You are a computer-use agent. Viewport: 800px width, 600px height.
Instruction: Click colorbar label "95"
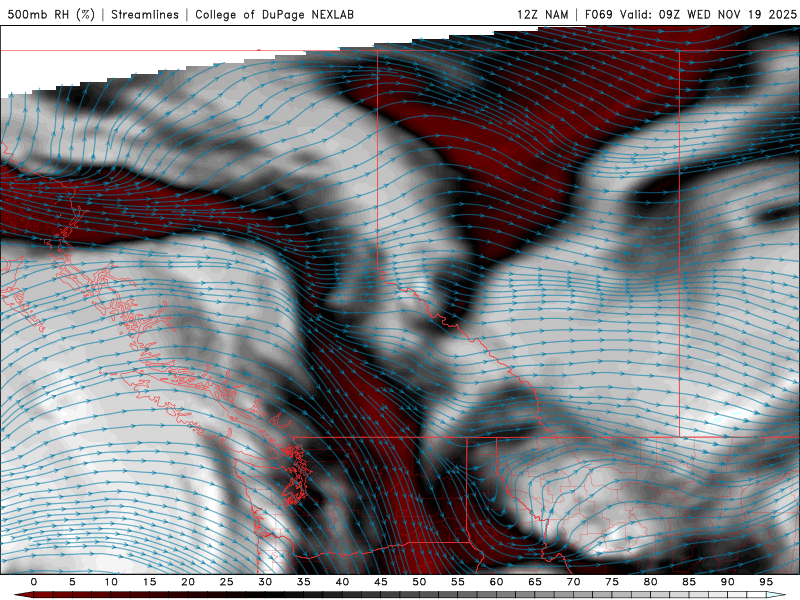tap(766, 582)
